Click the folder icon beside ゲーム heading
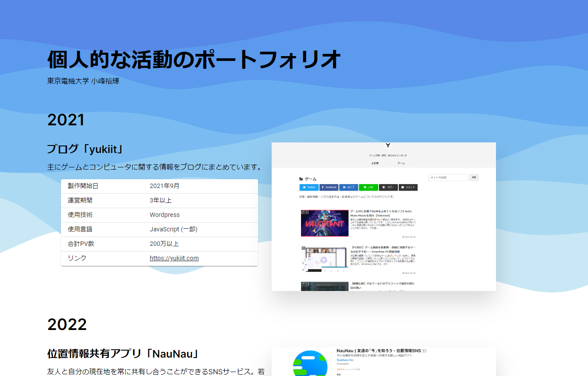The width and height of the screenshot is (588, 376). [x=301, y=179]
